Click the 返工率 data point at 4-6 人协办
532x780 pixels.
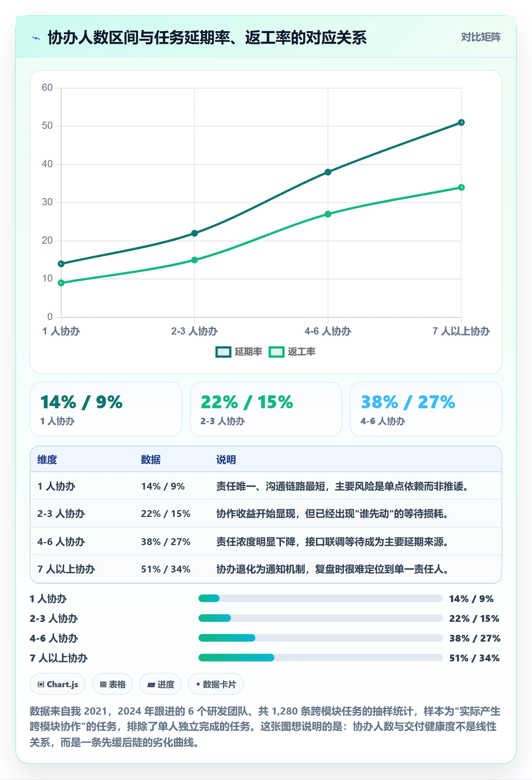tap(328, 214)
